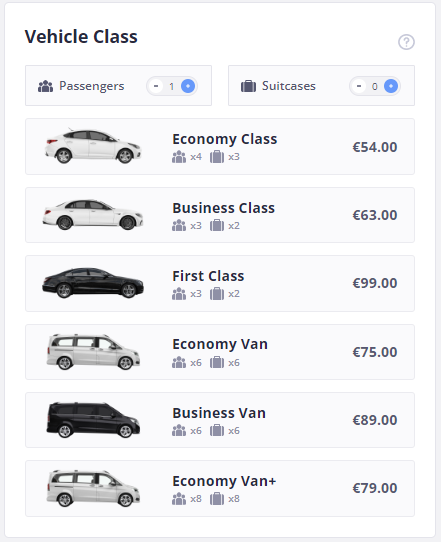The height and width of the screenshot is (542, 441).
Task: Choose the First Class vehicle
Action: (220, 283)
